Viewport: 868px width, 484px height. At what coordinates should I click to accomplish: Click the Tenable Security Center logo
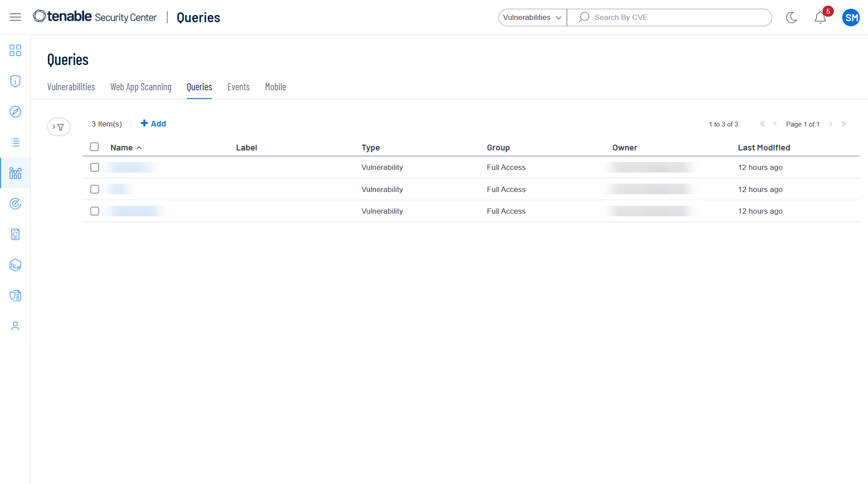coord(95,17)
